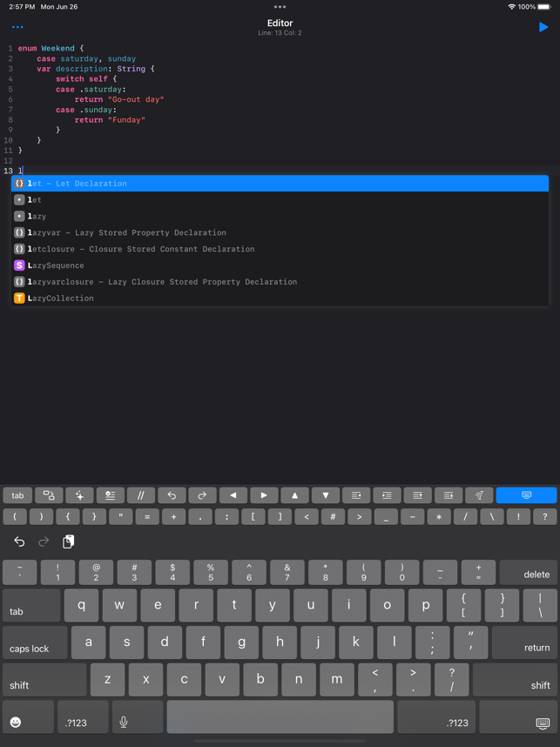
Task: Click the string "Go-out day" in code
Action: point(136,99)
